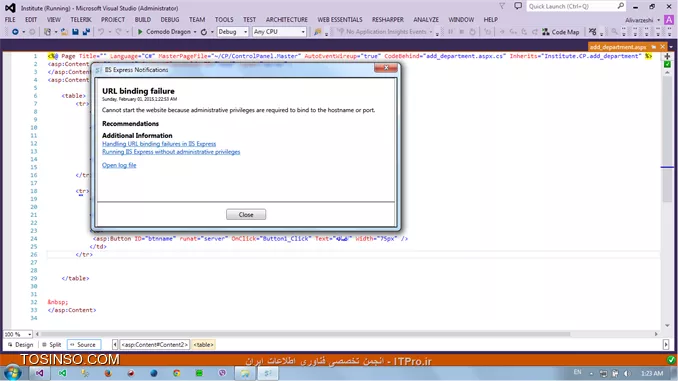Switch to the Source view tab
This screenshot has width=678, height=381.
83,345
